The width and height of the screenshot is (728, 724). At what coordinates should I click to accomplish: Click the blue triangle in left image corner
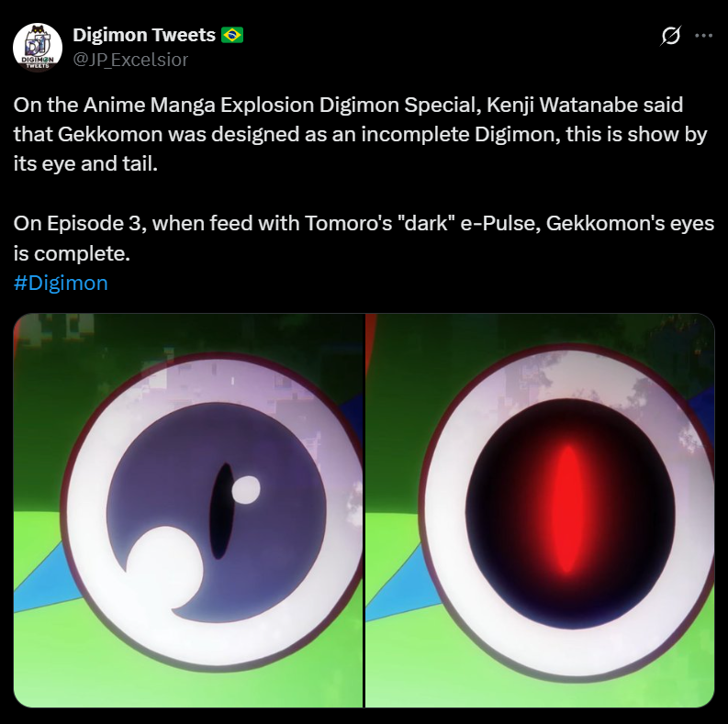(x=44, y=579)
